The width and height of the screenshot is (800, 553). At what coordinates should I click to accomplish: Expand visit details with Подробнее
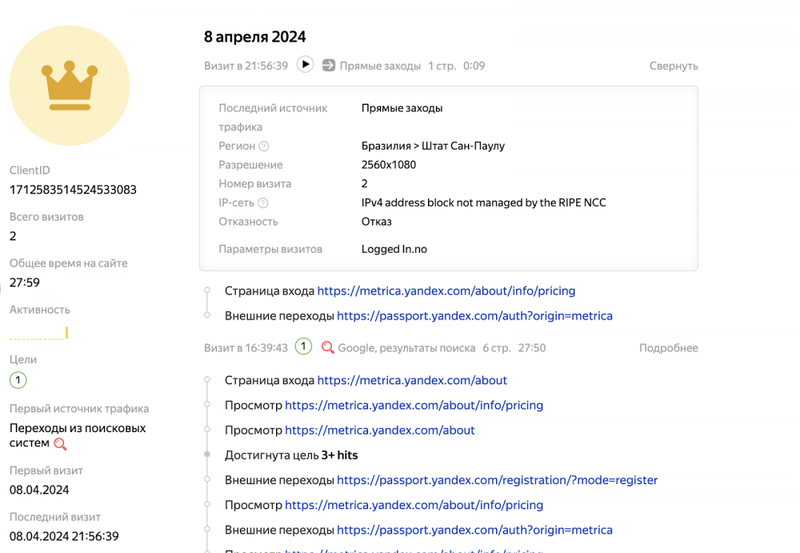668,348
